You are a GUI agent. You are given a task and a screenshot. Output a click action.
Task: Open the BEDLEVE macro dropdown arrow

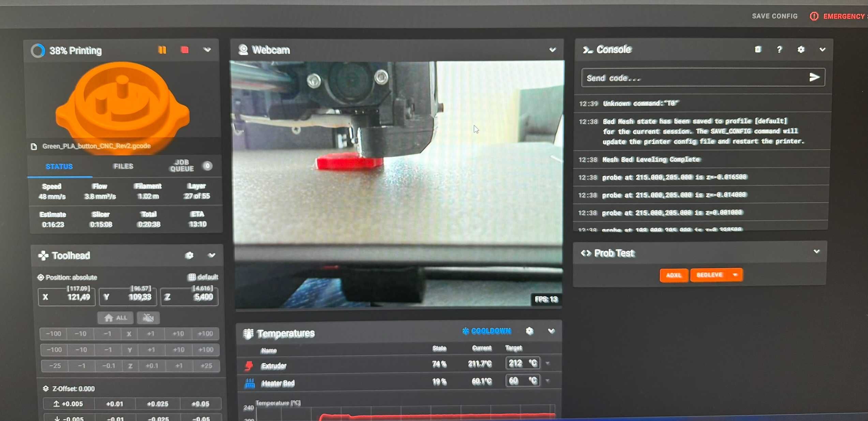(736, 275)
